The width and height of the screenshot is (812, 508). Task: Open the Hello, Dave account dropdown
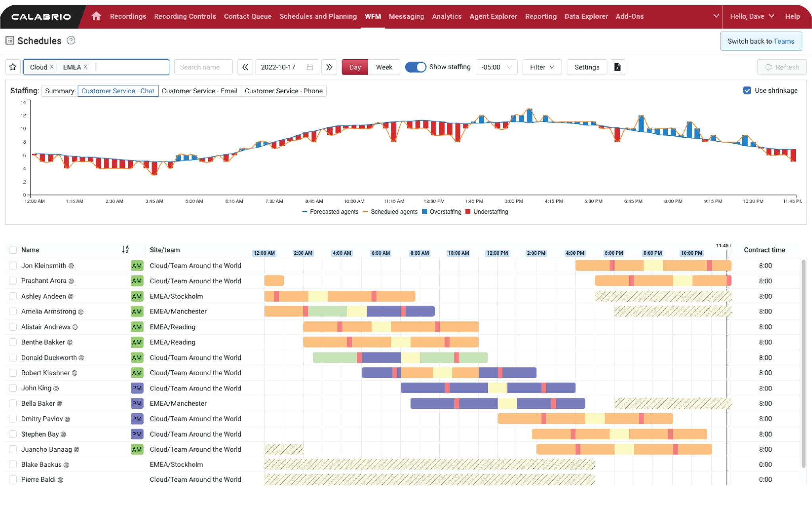coord(752,17)
